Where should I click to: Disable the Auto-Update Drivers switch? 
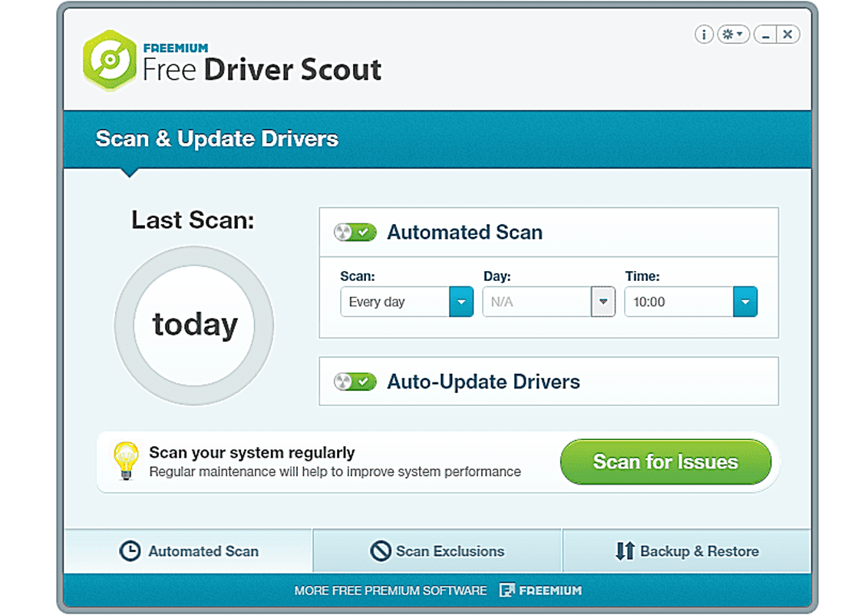coord(355,382)
